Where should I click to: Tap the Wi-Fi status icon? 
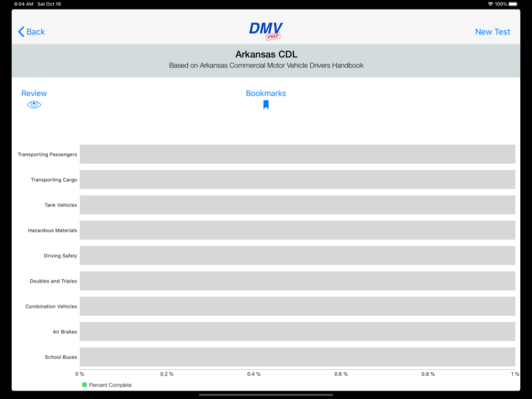pyautogui.click(x=491, y=4)
